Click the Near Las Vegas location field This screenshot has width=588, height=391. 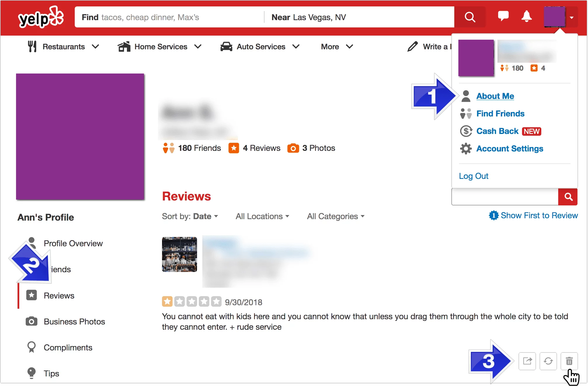click(359, 17)
